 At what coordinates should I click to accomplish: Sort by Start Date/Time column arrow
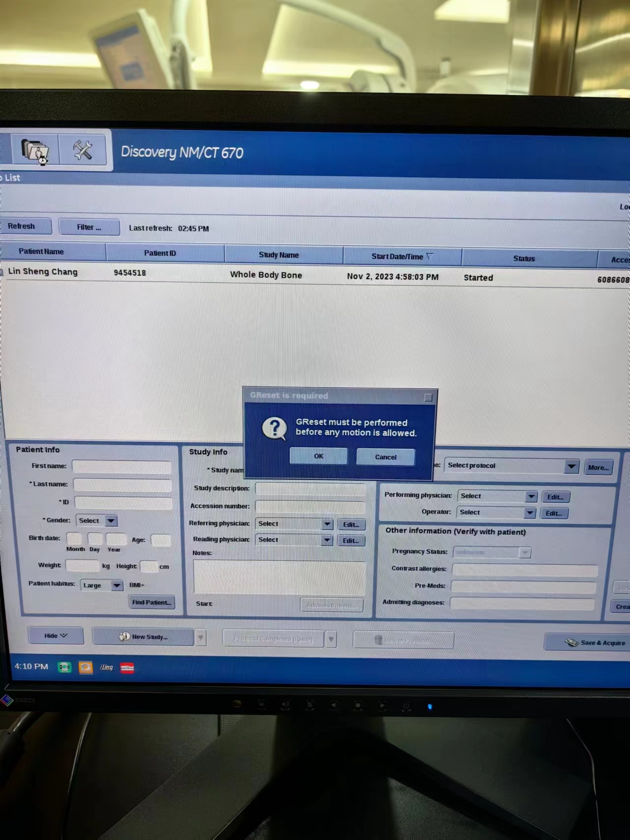point(430,257)
